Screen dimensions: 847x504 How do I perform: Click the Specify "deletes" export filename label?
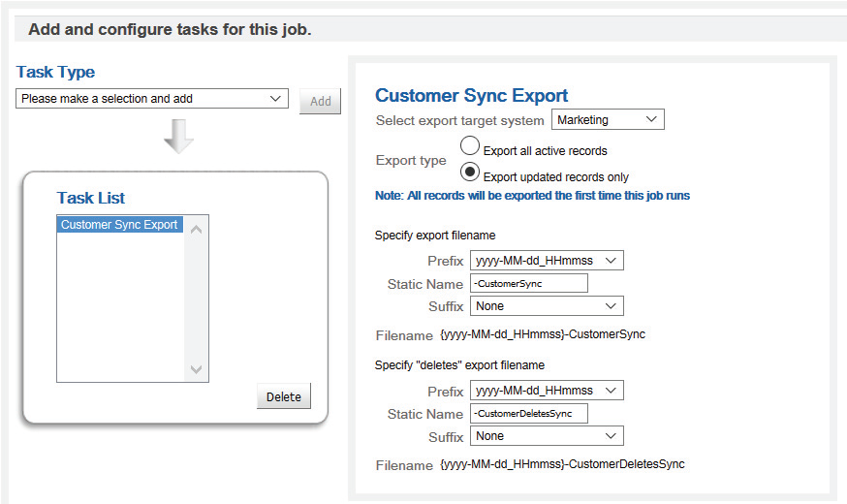tap(459, 365)
